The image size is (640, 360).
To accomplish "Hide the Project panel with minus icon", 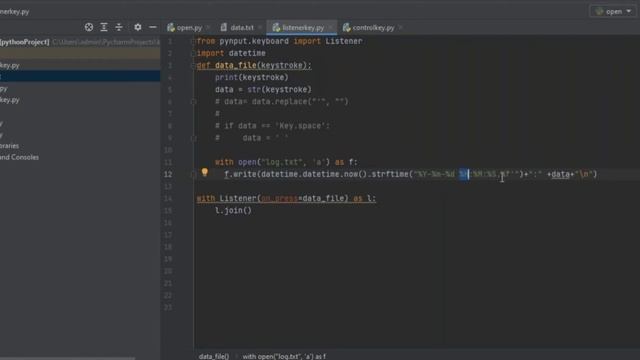I will 153,27.
